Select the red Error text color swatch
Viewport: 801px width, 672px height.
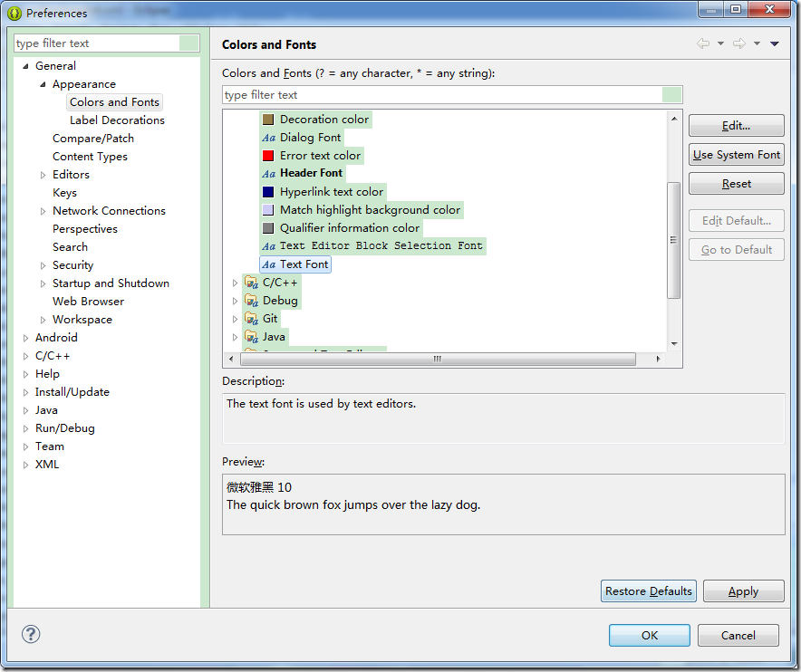[268, 156]
